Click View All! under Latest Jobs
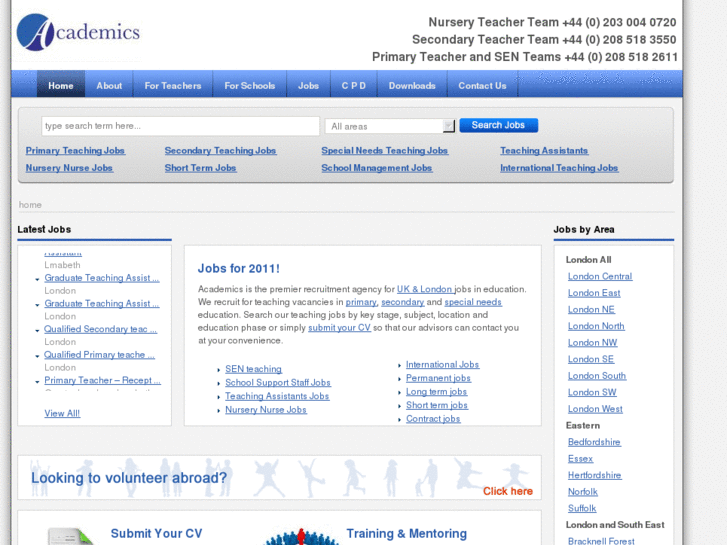Image resolution: width=727 pixels, height=545 pixels. point(62,413)
